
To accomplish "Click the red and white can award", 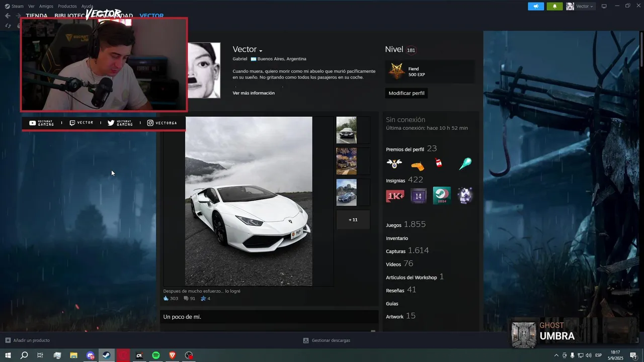I will 439,163.
